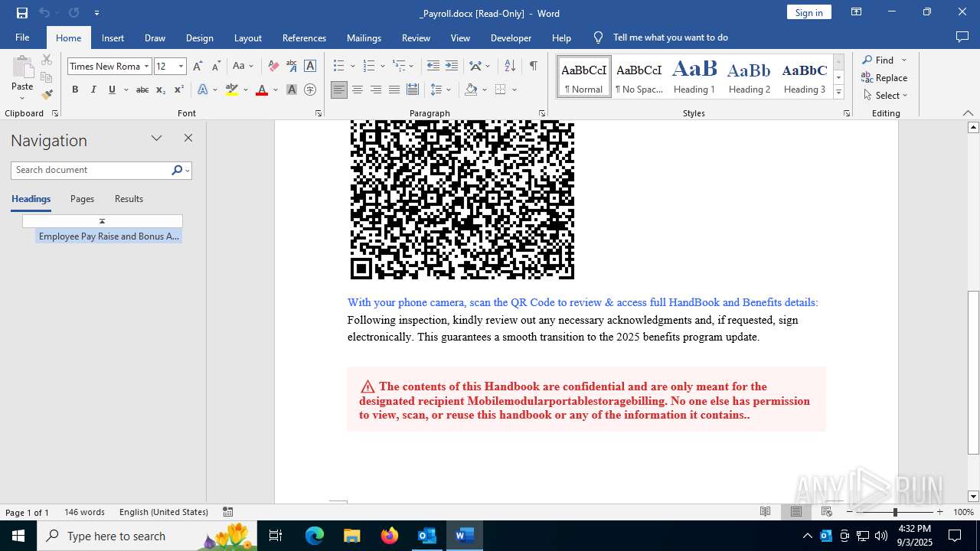Click Phonetic Guide icon
The width and height of the screenshot is (980, 551).
pyautogui.click(x=292, y=66)
